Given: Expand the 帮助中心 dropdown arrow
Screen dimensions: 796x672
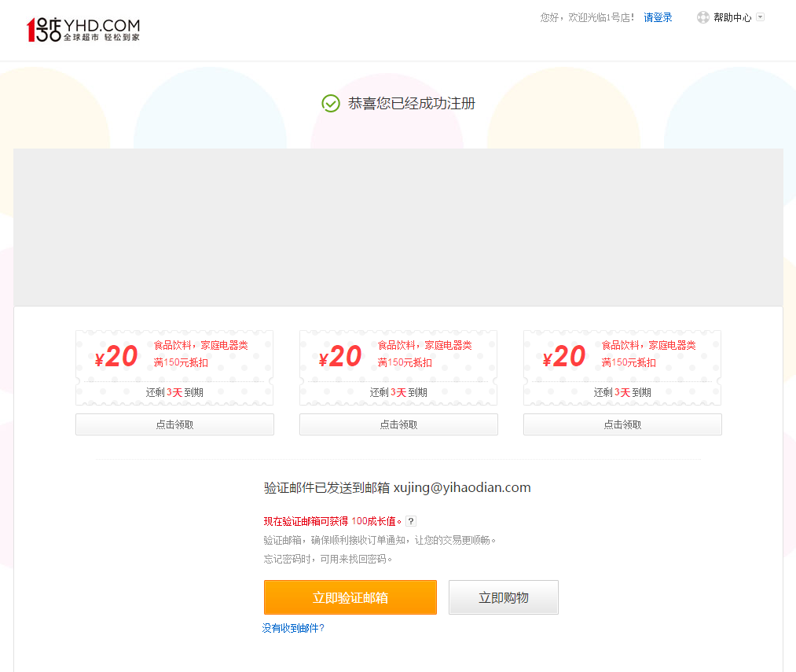Looking at the screenshot, I should click(x=760, y=17).
